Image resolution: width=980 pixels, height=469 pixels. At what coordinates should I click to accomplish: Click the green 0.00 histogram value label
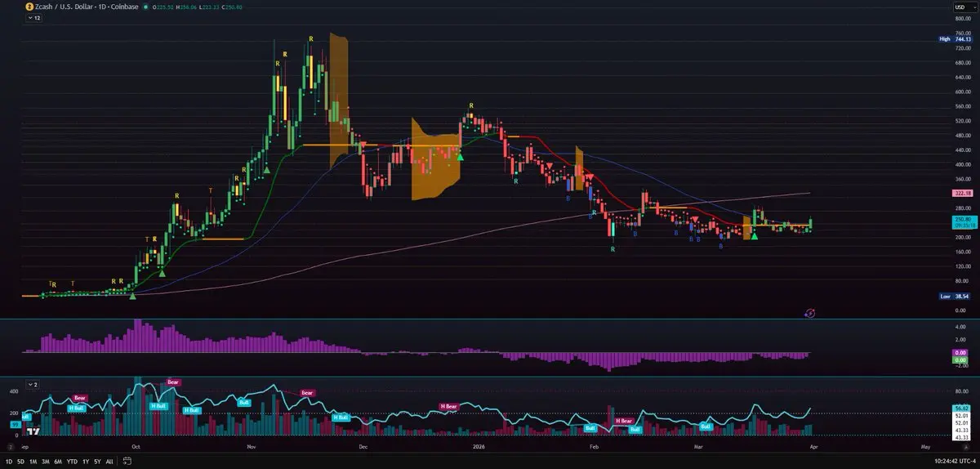click(x=960, y=360)
